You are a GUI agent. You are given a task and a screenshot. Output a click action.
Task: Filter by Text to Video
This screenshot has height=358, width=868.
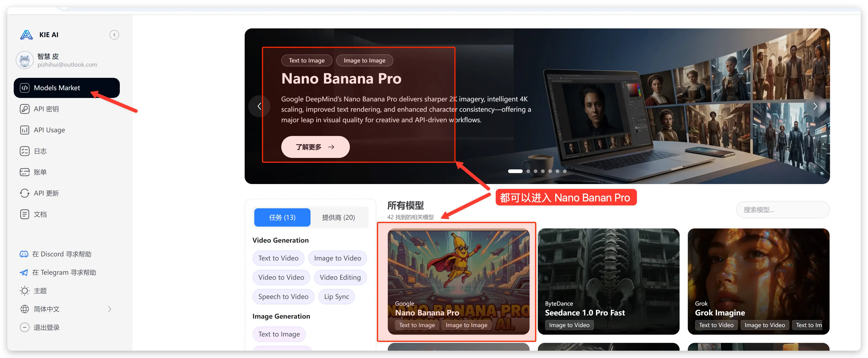278,258
